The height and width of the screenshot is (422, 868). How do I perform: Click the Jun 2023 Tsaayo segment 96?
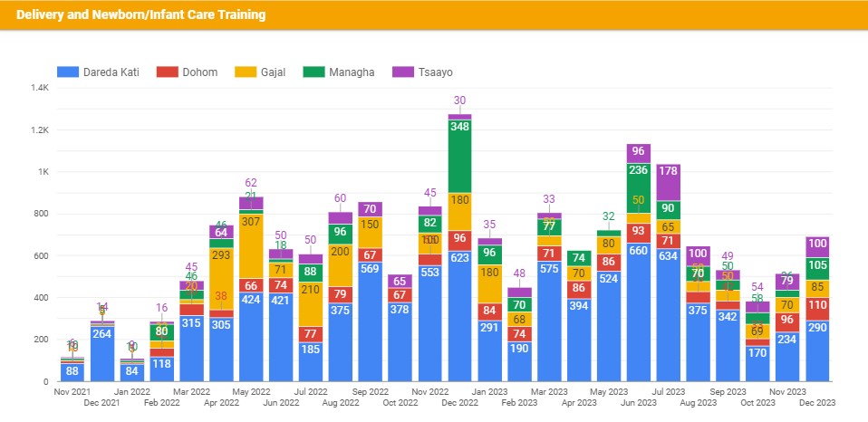639,154
